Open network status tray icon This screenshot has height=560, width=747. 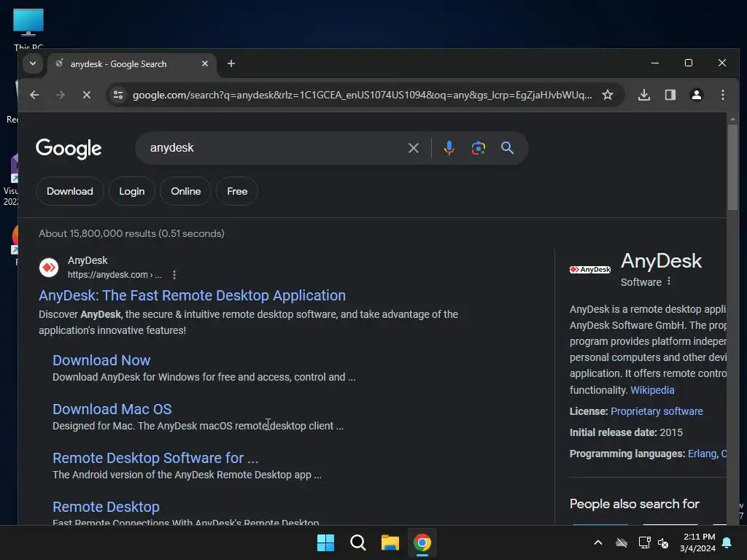(x=644, y=542)
